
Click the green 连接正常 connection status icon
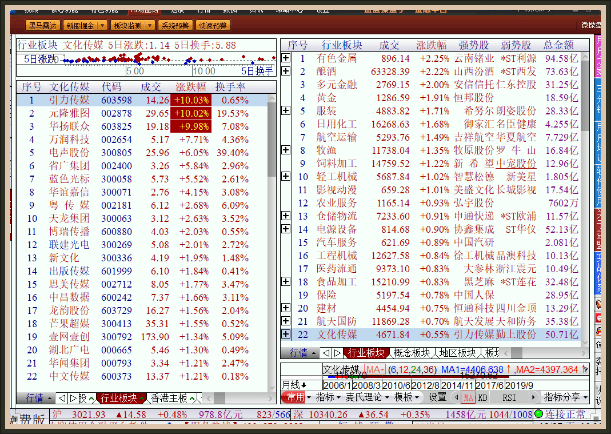tap(539, 414)
